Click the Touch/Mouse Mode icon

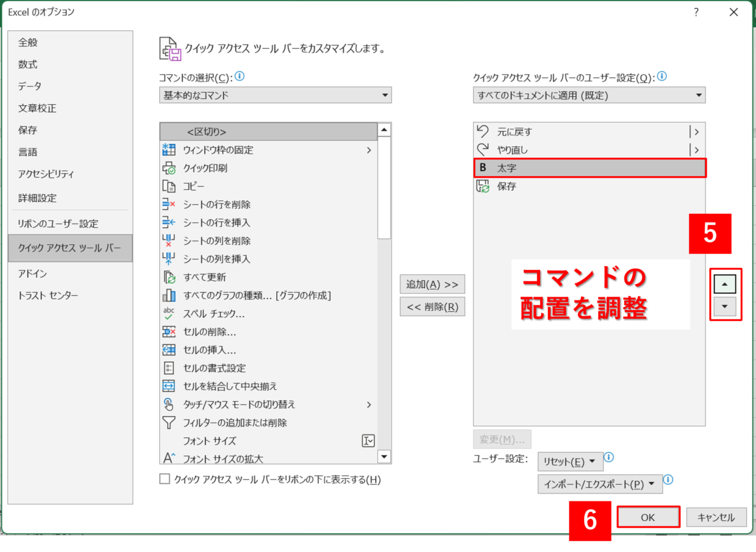[169, 405]
